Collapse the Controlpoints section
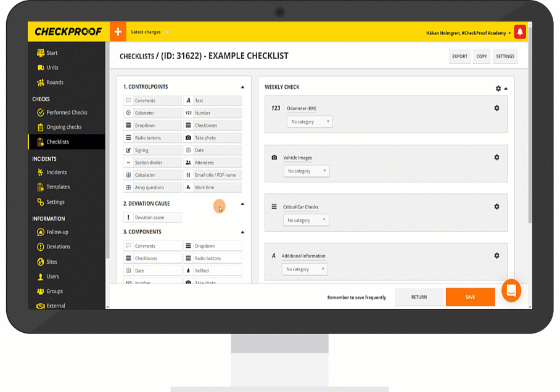560x392 pixels. point(242,88)
